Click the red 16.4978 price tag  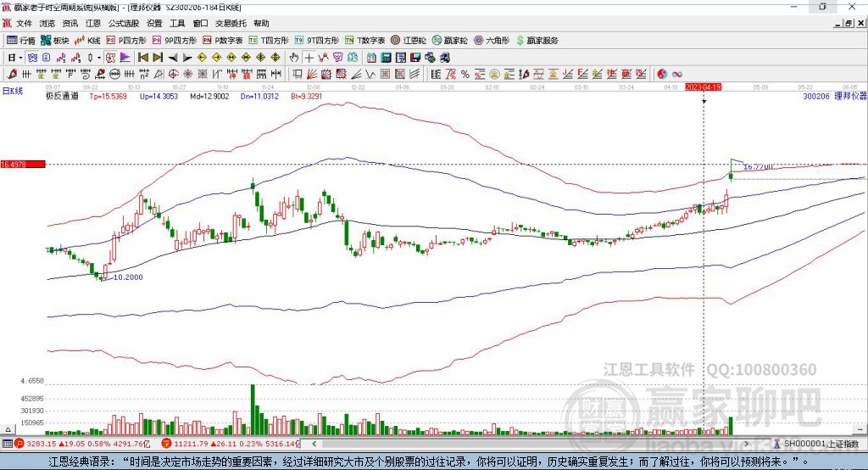pos(23,164)
